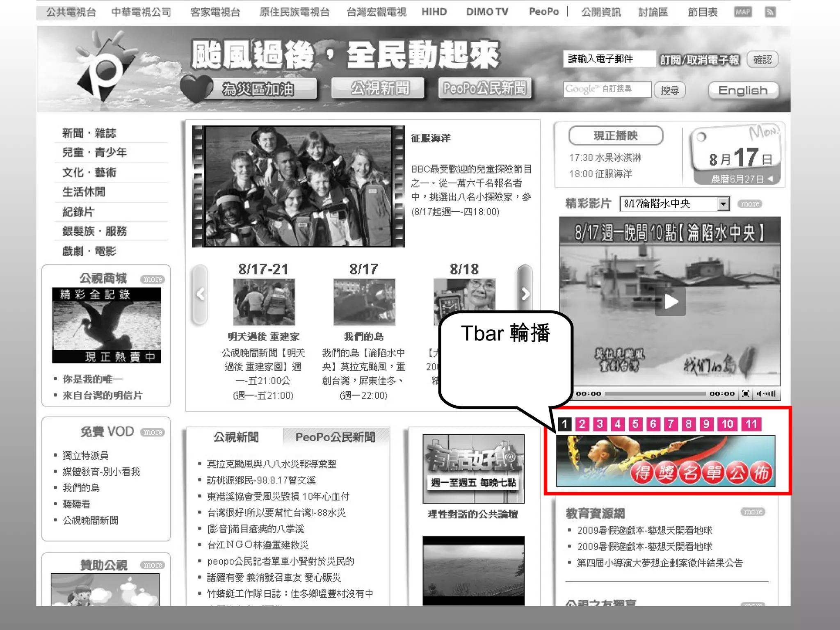Viewport: 840px width, 630px height.
Task: Select Tbar banner number 2
Action: point(582,424)
